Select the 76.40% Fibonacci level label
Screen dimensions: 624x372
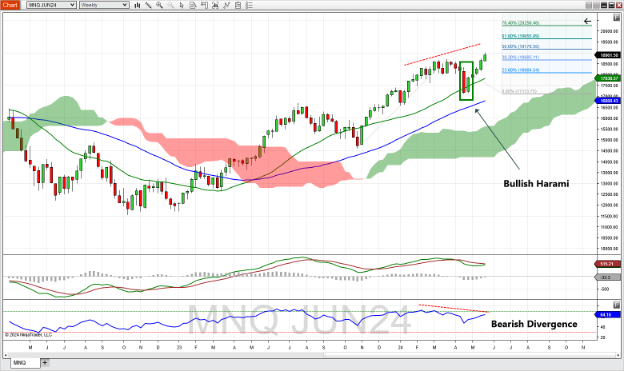click(520, 23)
